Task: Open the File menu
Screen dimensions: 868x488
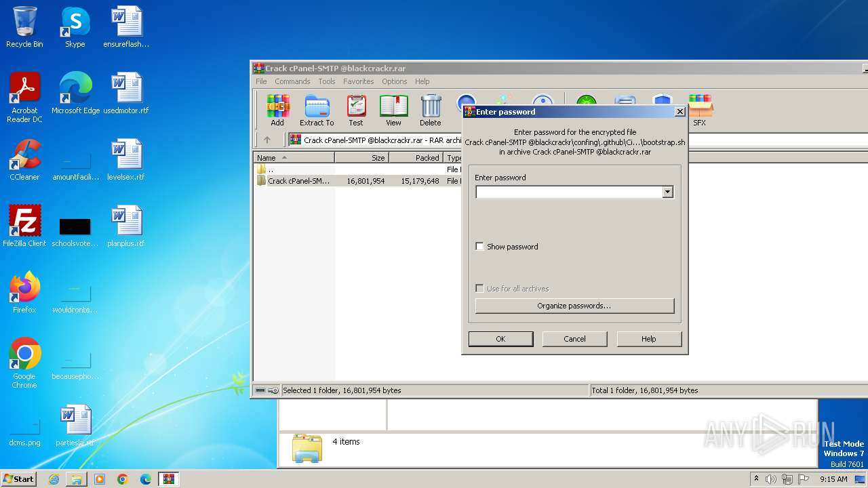Action: pos(261,81)
